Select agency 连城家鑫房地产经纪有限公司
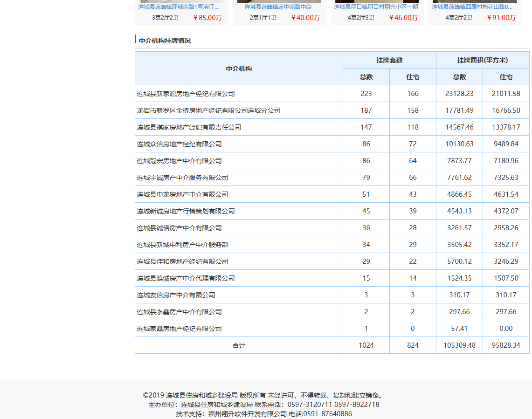532x419 pixels. pyautogui.click(x=179, y=329)
